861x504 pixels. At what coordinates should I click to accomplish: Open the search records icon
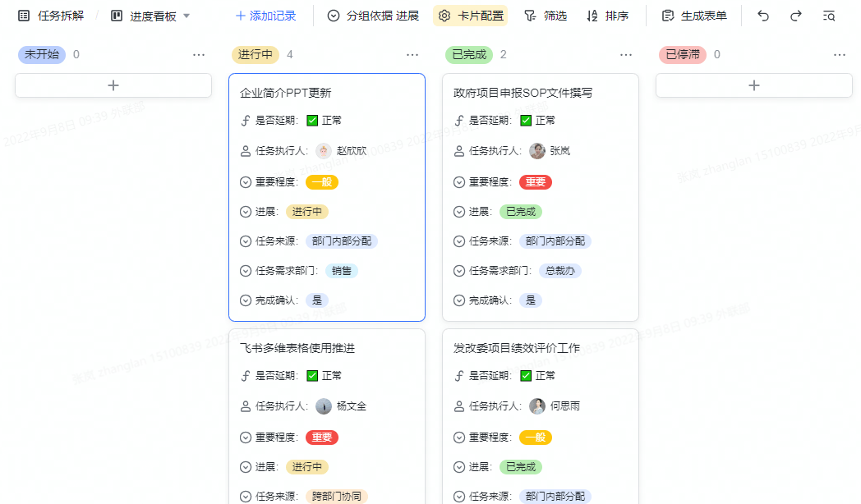pyautogui.click(x=829, y=16)
